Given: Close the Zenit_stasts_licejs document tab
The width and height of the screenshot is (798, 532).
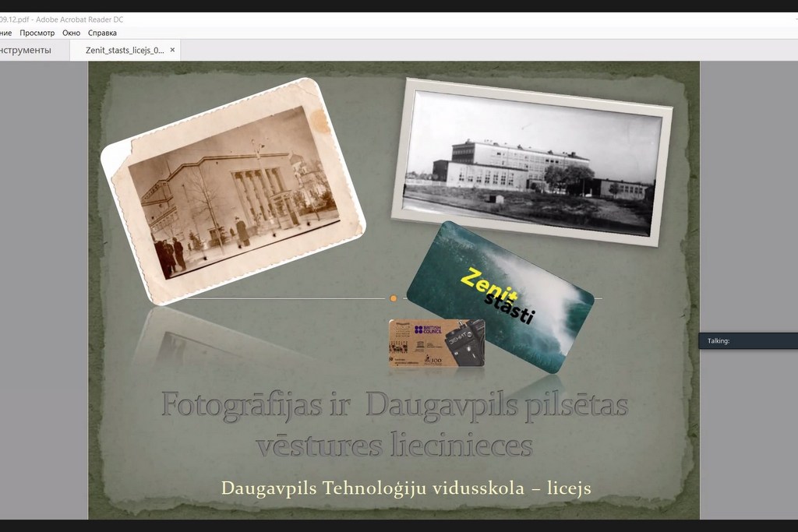Looking at the screenshot, I should click(173, 50).
